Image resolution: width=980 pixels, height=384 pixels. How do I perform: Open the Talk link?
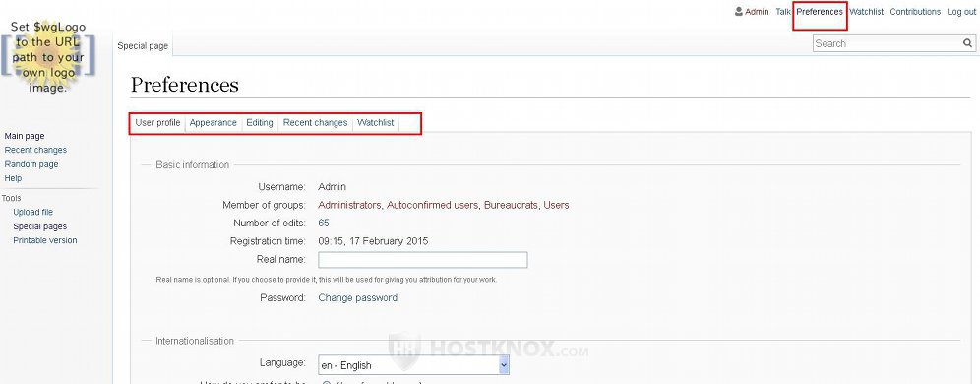pyautogui.click(x=783, y=11)
